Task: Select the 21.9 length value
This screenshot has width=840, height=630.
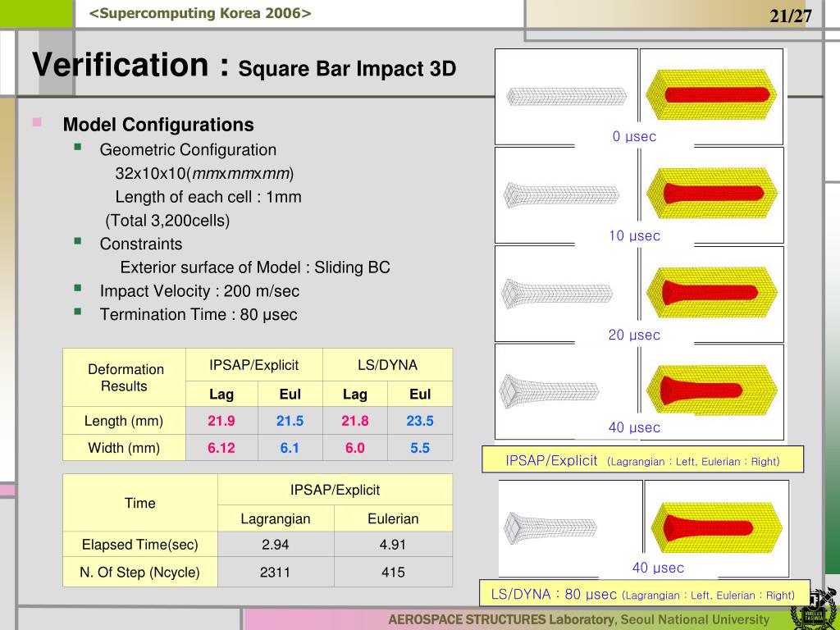Action: pos(221,421)
